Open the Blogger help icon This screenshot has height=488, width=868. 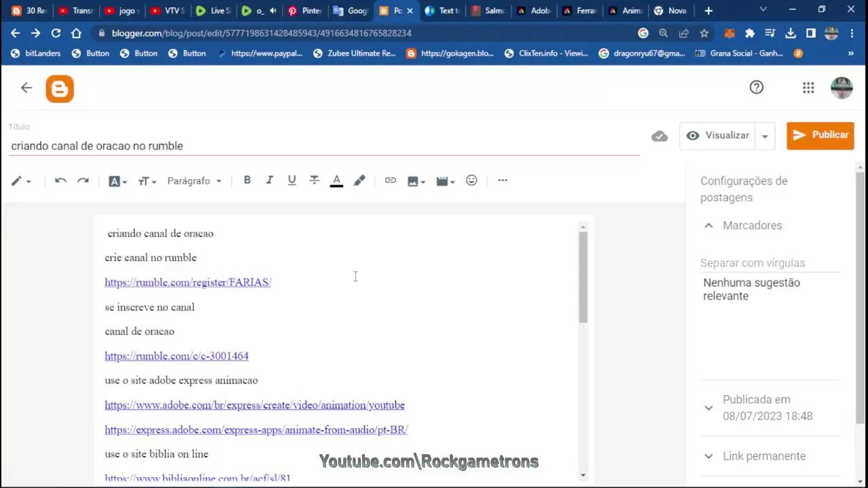757,87
